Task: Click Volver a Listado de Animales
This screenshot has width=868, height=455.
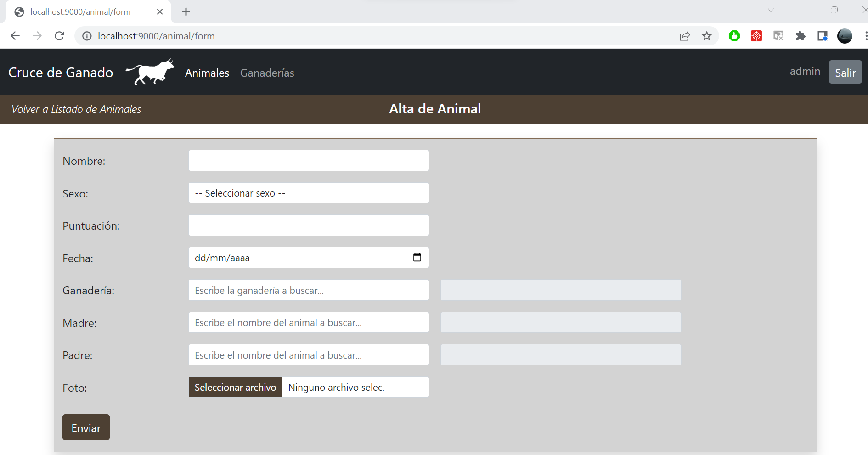Action: [76, 109]
